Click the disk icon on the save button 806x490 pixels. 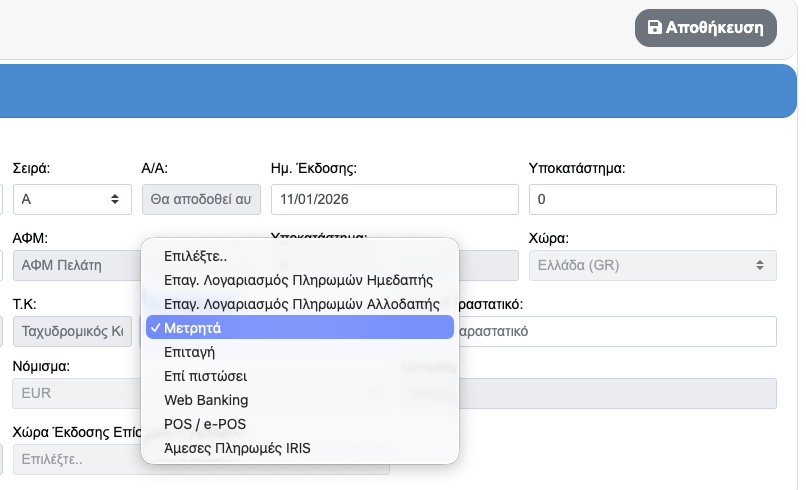pos(654,27)
